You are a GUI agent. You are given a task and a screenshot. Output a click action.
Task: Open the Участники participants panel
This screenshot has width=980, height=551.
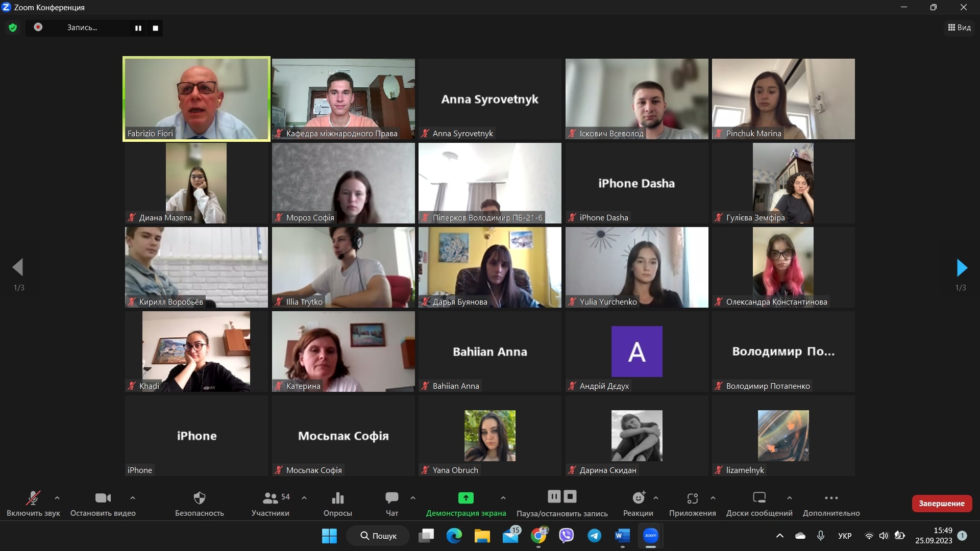pyautogui.click(x=271, y=503)
